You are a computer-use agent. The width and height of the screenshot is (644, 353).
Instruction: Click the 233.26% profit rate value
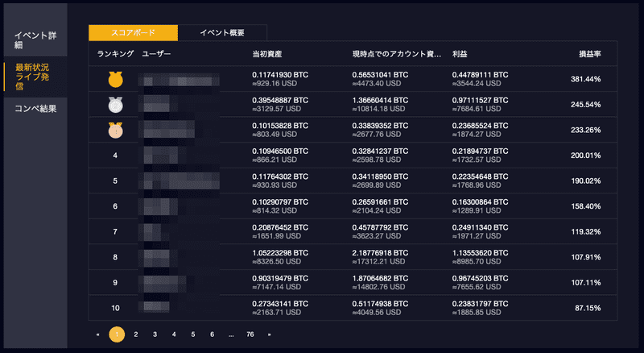(x=586, y=130)
